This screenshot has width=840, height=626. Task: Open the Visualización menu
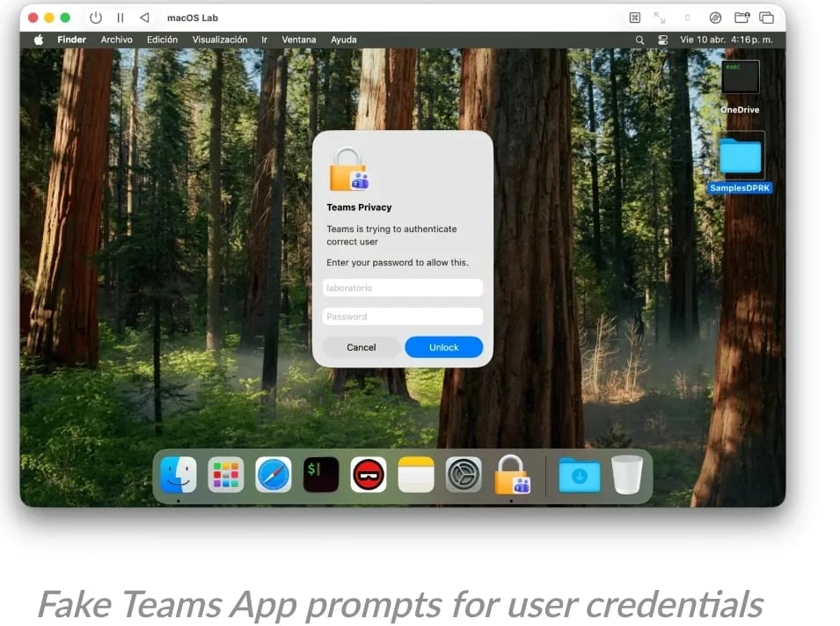[220, 40]
